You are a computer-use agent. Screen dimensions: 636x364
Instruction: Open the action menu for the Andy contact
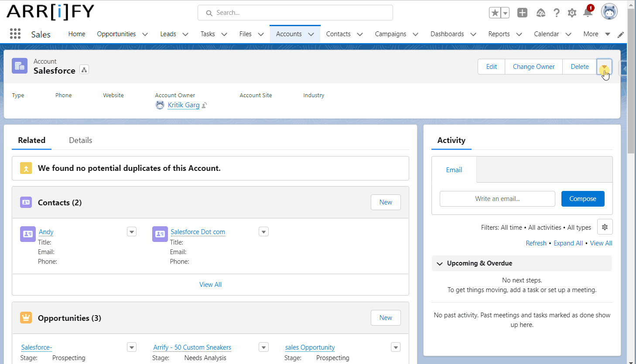click(132, 231)
